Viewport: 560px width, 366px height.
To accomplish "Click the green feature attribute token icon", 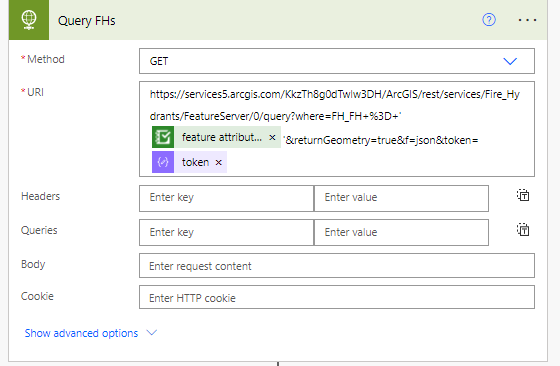I will [163, 137].
